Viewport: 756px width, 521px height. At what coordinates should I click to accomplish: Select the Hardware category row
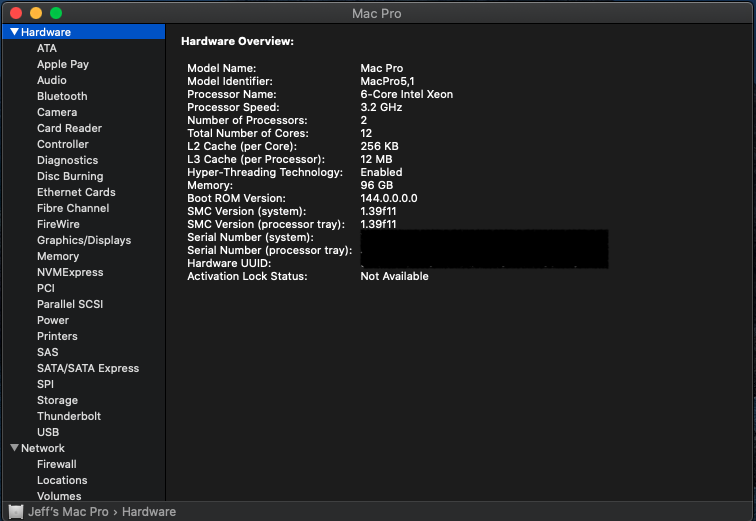84,32
